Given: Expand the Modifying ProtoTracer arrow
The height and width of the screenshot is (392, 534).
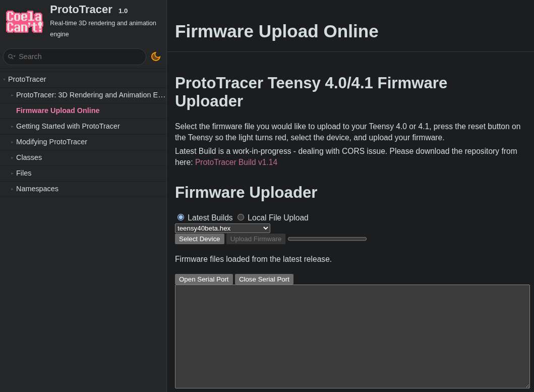Looking at the screenshot, I should 12,142.
